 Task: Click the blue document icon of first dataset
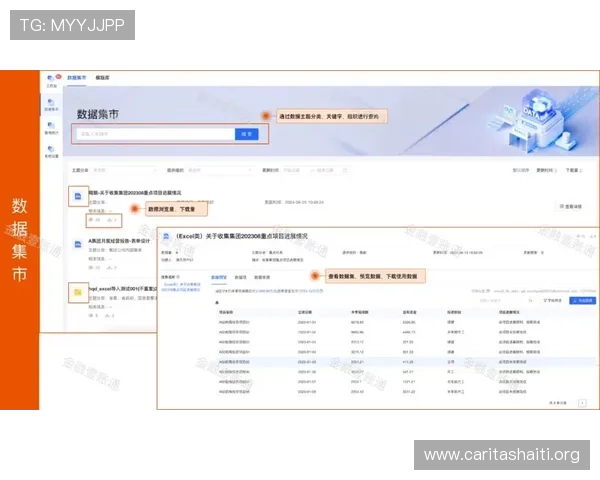(76, 195)
